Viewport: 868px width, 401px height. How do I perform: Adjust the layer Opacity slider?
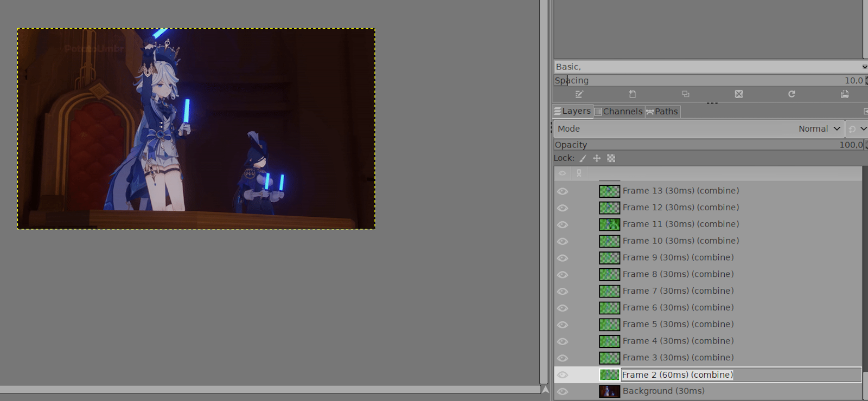click(709, 145)
